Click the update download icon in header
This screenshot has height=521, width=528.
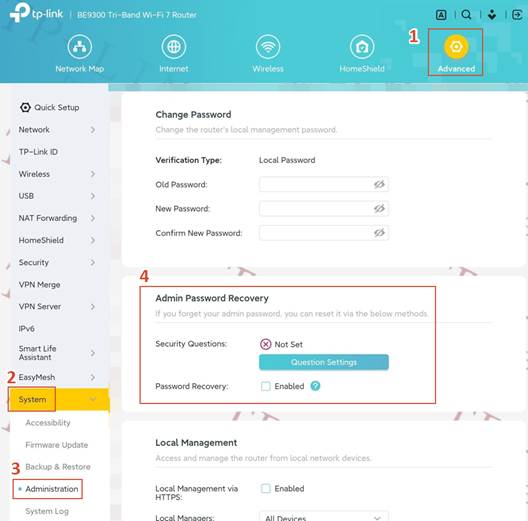pyautogui.click(x=492, y=14)
